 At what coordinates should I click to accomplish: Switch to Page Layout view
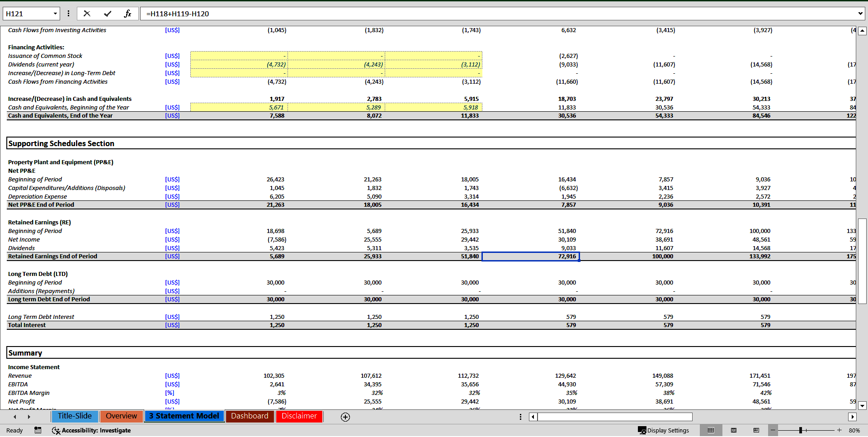click(734, 430)
